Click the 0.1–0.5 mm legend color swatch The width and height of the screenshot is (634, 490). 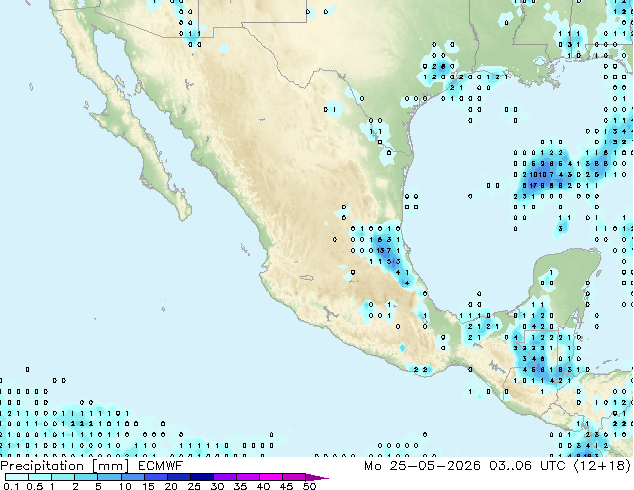click(17, 477)
